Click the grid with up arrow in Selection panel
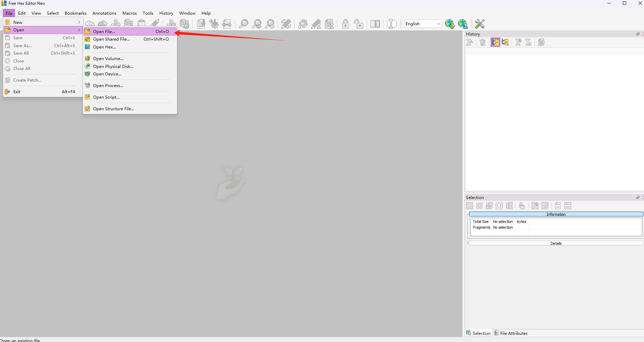Image resolution: width=644 pixels, height=342 pixels. pyautogui.click(x=535, y=206)
